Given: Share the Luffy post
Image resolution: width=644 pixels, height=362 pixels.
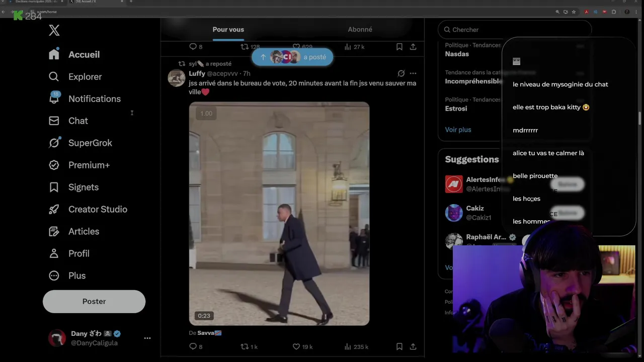Looking at the screenshot, I should click(413, 346).
